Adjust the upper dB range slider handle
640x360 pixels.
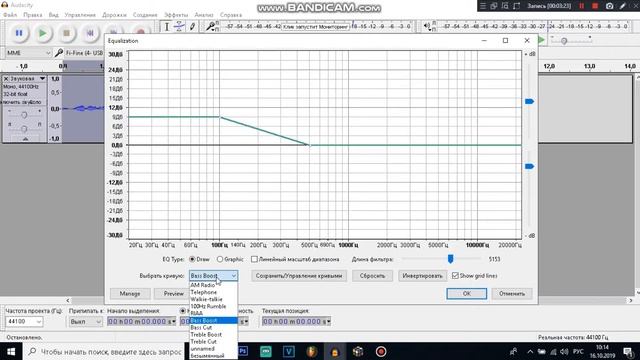[x=529, y=101]
